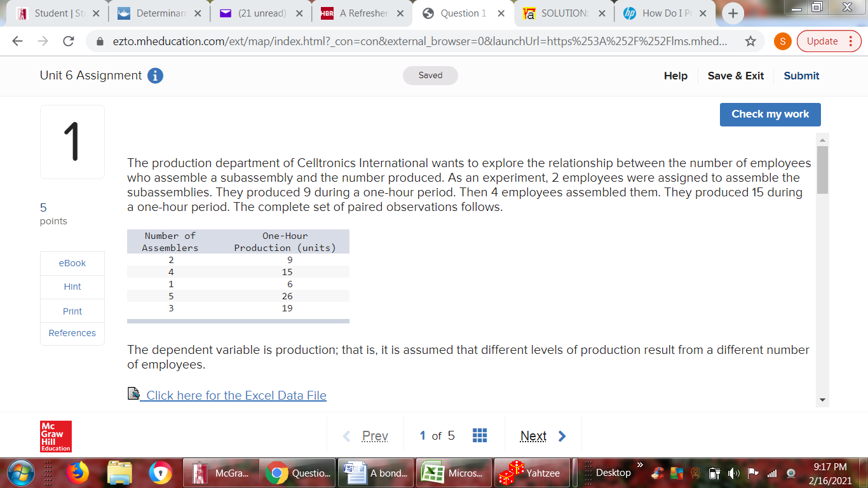Bookmark this page with the star icon
The height and width of the screenshot is (488, 868).
750,41
